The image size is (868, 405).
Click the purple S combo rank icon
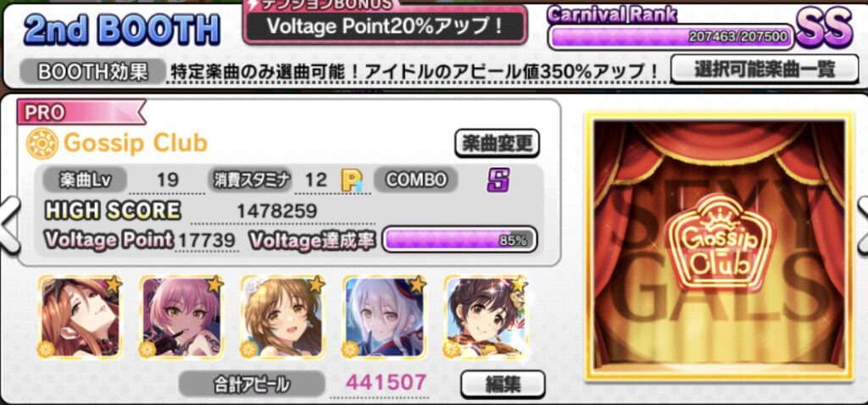[x=498, y=180]
